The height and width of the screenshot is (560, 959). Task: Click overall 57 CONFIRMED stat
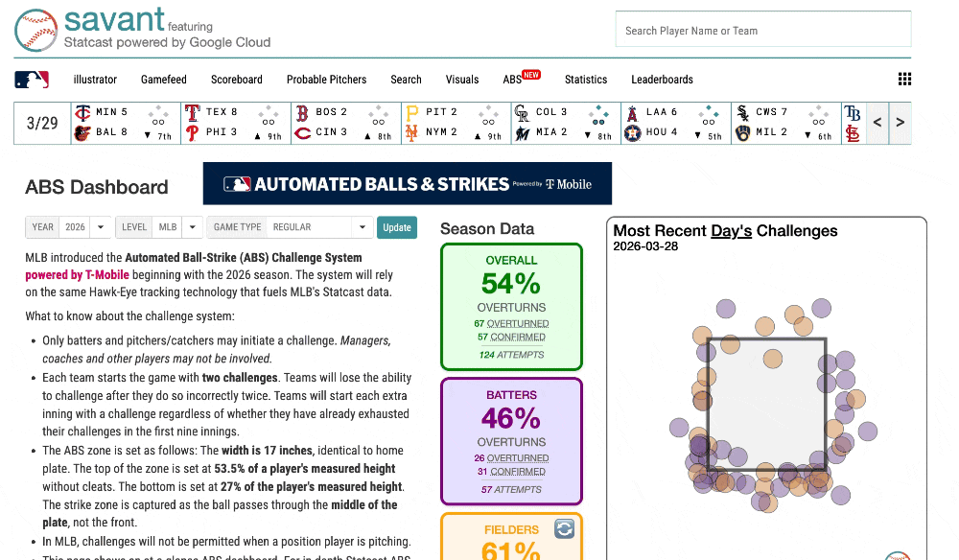click(511, 337)
